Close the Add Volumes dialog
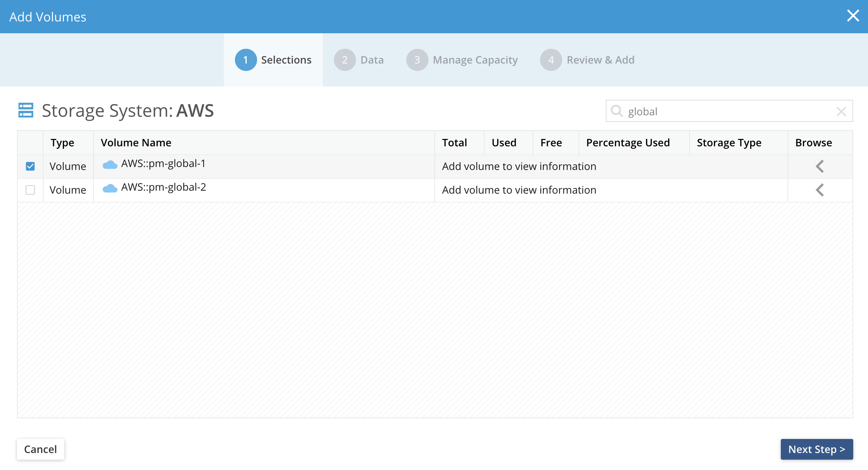 point(853,16)
